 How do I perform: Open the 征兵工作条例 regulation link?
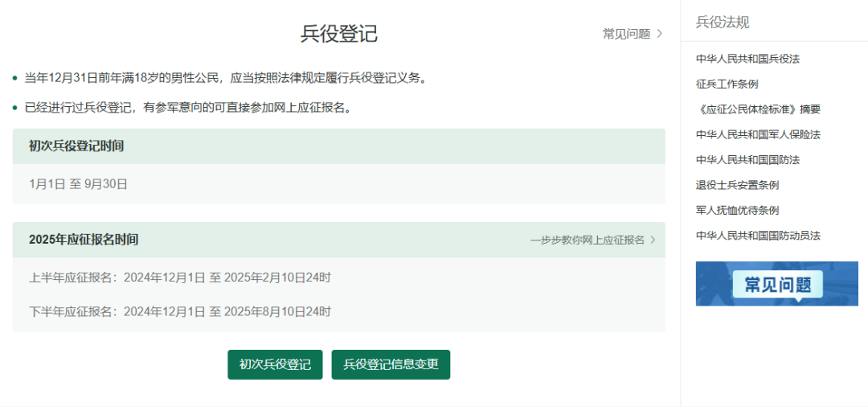(727, 84)
